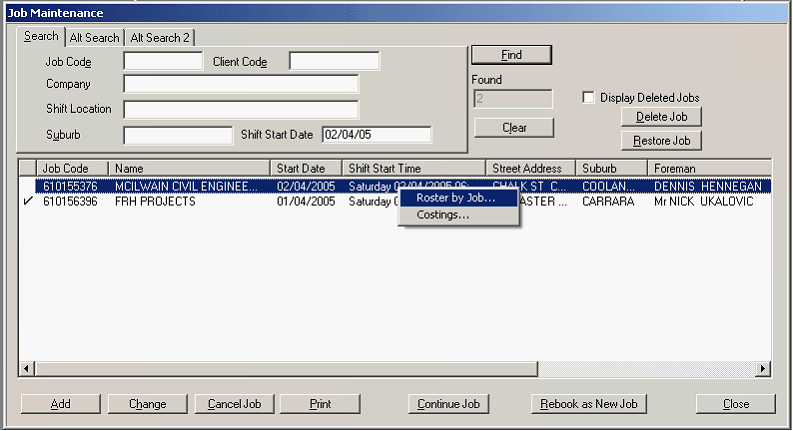Clear the search fields with Clear button
This screenshot has height=431, width=793.
point(514,128)
